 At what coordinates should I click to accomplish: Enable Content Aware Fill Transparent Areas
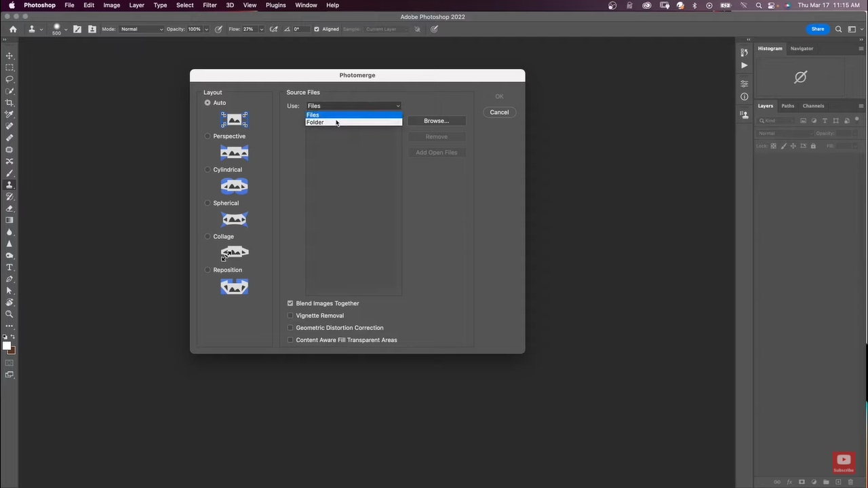[x=290, y=340]
